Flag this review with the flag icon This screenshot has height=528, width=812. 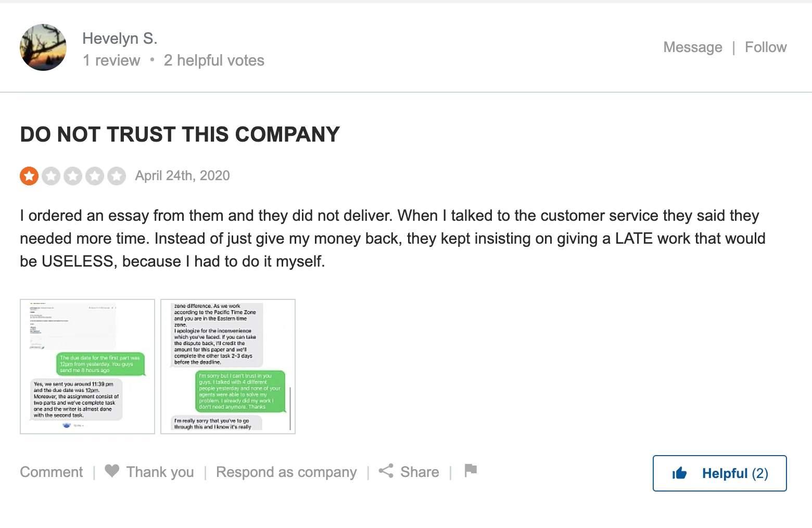tap(471, 470)
